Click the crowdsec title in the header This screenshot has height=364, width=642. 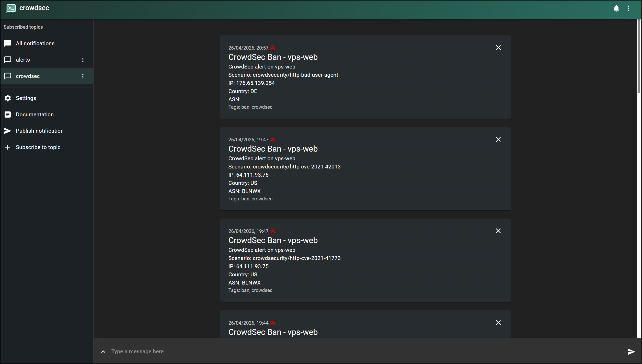tap(34, 8)
